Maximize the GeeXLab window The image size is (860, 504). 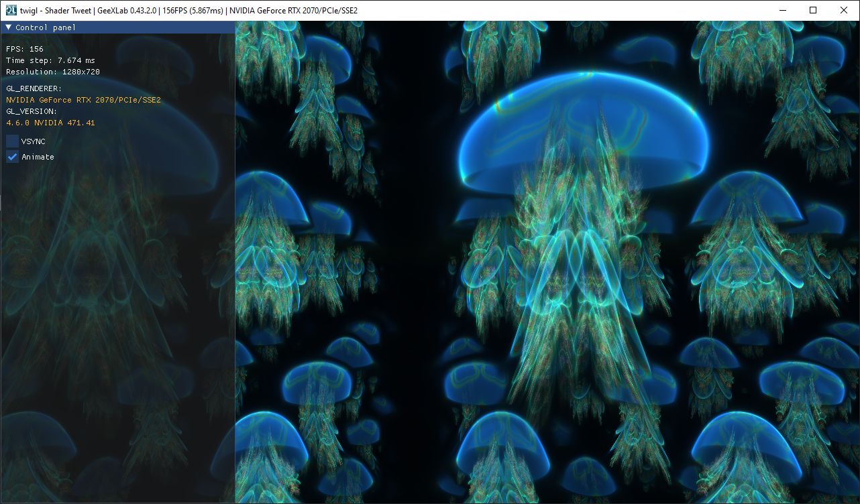click(813, 10)
